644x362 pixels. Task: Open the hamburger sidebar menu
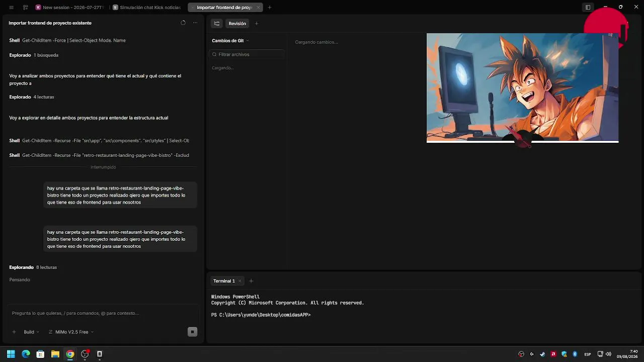point(11,8)
